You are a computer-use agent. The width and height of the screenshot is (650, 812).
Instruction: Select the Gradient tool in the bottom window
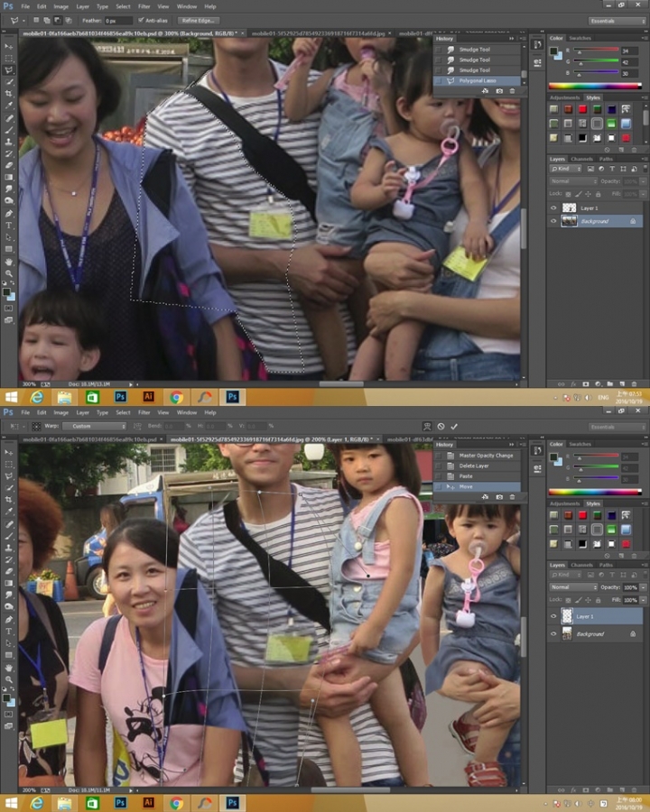click(9, 583)
